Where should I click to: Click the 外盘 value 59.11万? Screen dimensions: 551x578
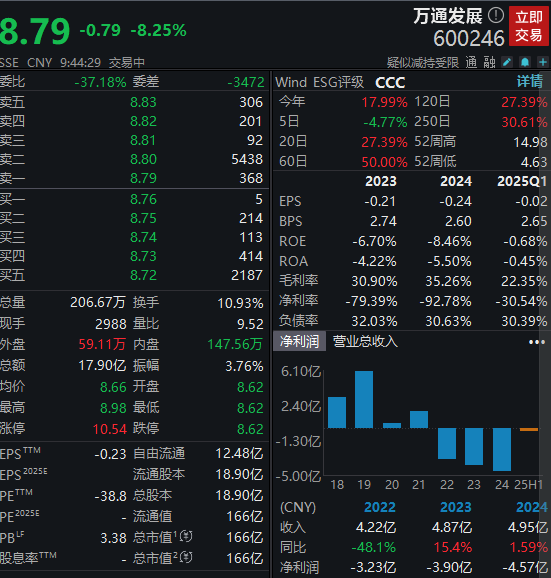coord(102,344)
